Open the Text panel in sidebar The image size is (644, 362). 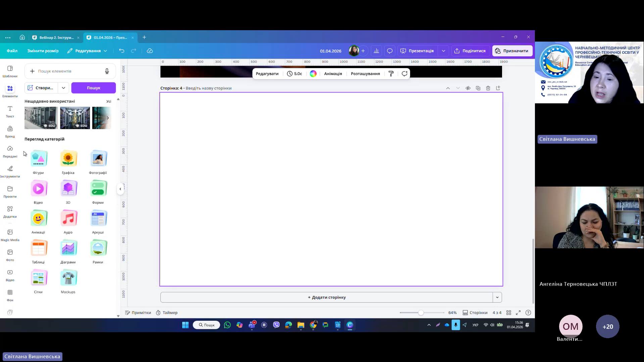point(10,111)
